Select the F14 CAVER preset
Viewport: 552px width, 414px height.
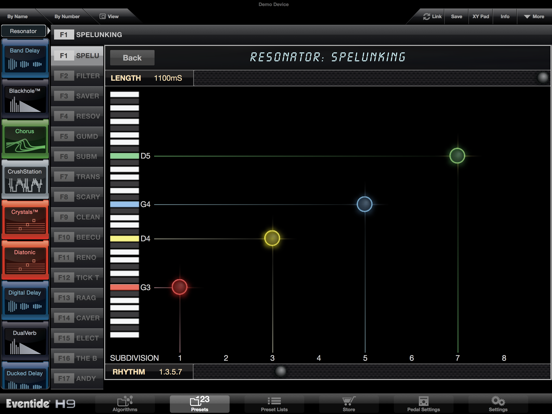(77, 318)
